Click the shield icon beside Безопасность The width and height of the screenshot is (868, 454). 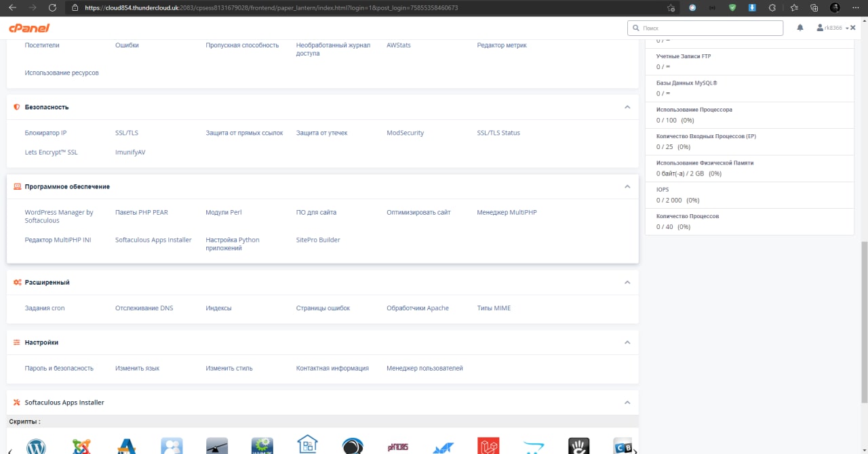[x=17, y=107]
